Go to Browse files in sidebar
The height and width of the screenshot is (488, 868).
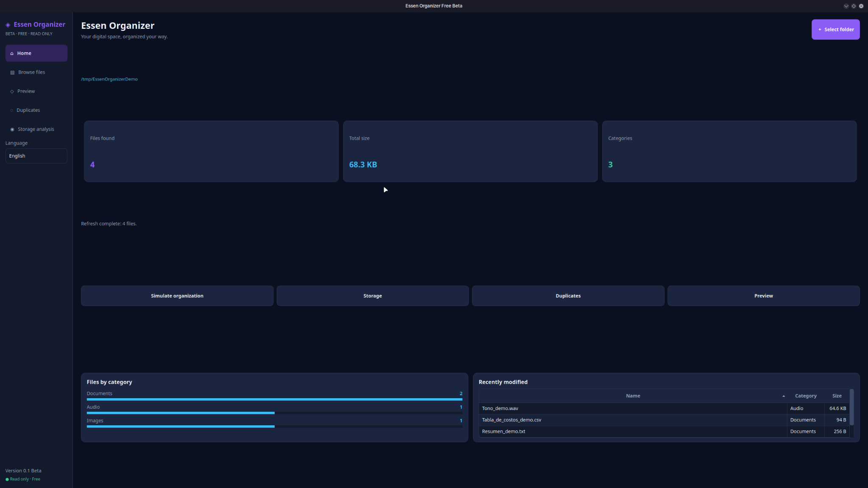tap(36, 72)
